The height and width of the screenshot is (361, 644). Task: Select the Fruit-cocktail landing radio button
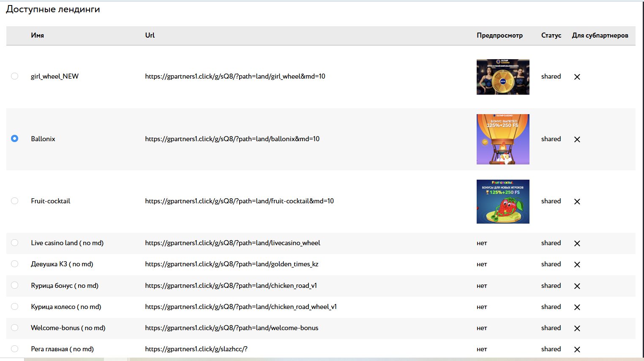(x=15, y=201)
